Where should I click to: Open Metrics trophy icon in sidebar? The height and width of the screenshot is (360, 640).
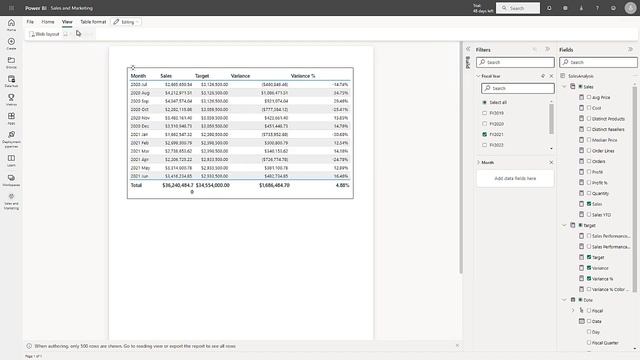coord(11,100)
